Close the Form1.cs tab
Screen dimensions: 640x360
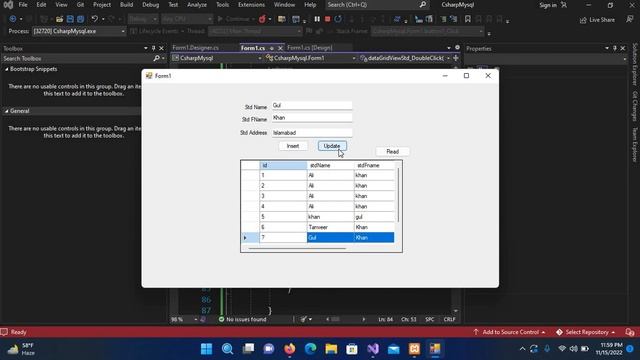point(280,48)
